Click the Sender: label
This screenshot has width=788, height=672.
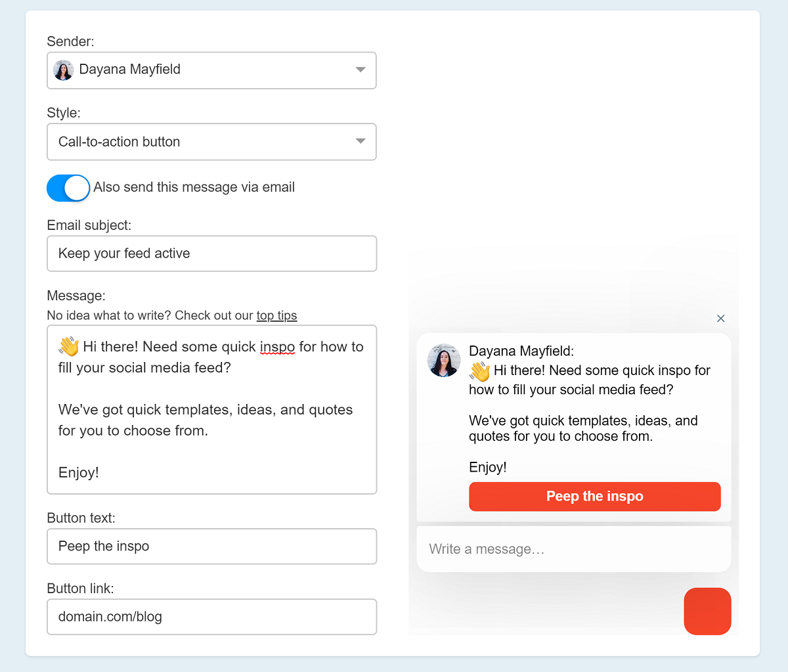pyautogui.click(x=71, y=41)
